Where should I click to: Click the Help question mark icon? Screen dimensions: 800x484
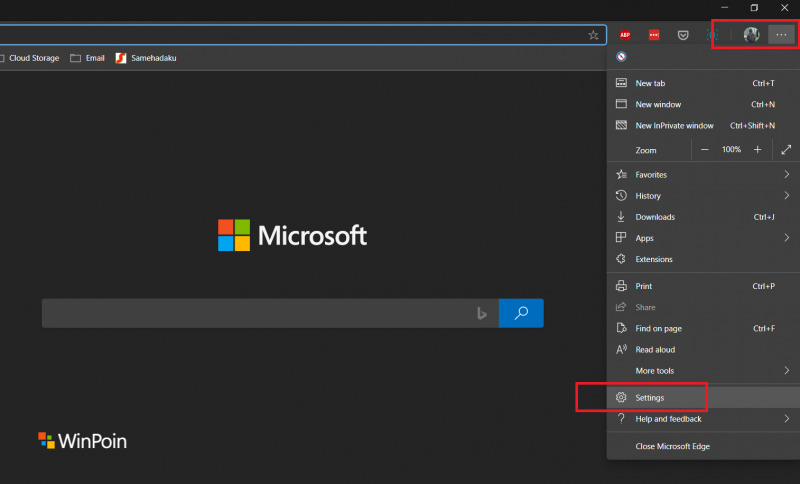[x=621, y=419]
